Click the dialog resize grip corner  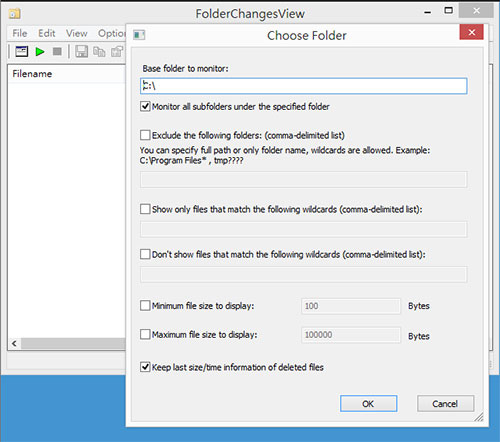pyautogui.click(x=479, y=417)
